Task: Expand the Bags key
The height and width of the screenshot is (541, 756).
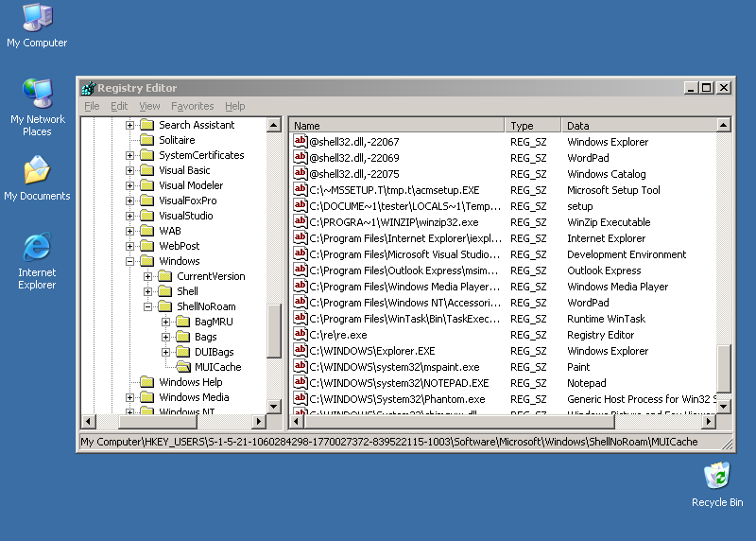Action: coord(166,337)
